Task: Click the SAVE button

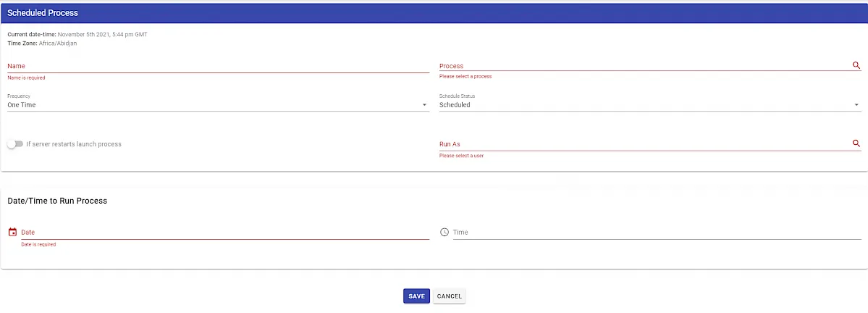Action: 416,296
